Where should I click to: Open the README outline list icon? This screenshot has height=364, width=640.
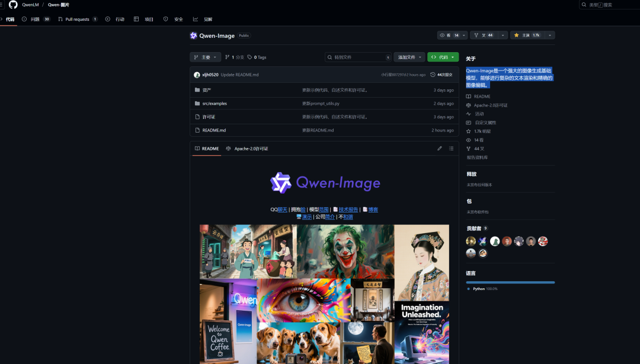451,149
